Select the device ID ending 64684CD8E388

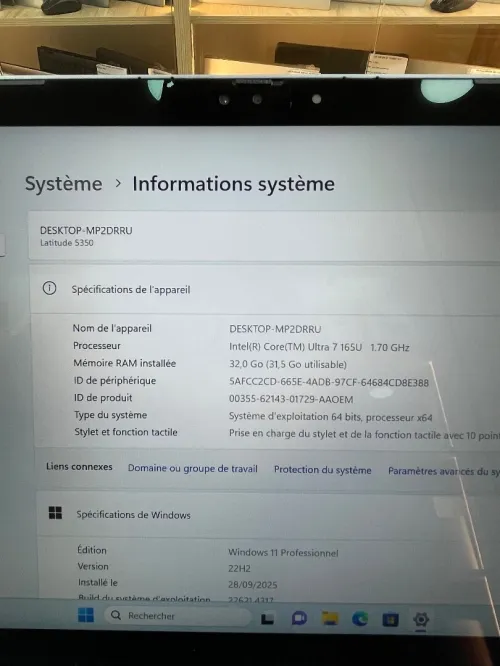coord(329,382)
